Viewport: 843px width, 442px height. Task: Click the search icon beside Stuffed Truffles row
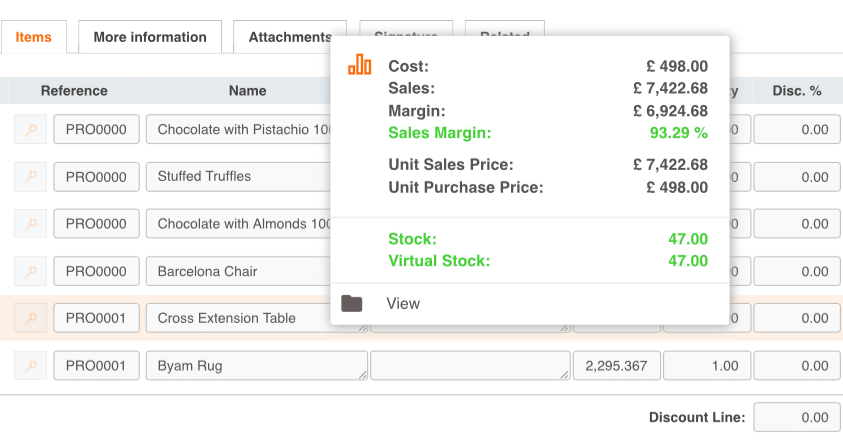tap(30, 177)
